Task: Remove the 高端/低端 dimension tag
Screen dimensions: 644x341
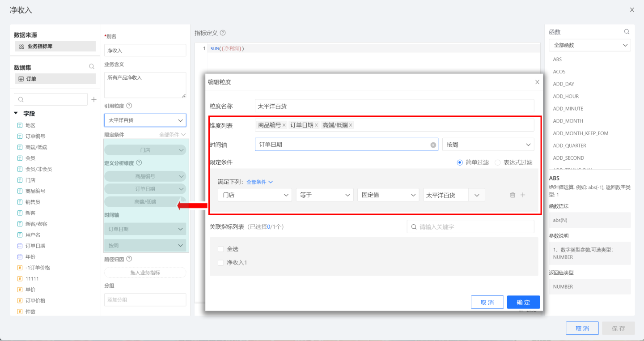Action: 351,125
